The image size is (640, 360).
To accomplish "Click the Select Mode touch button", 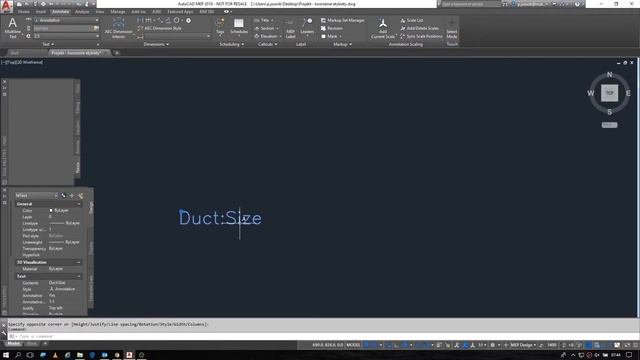I will (451, 28).
